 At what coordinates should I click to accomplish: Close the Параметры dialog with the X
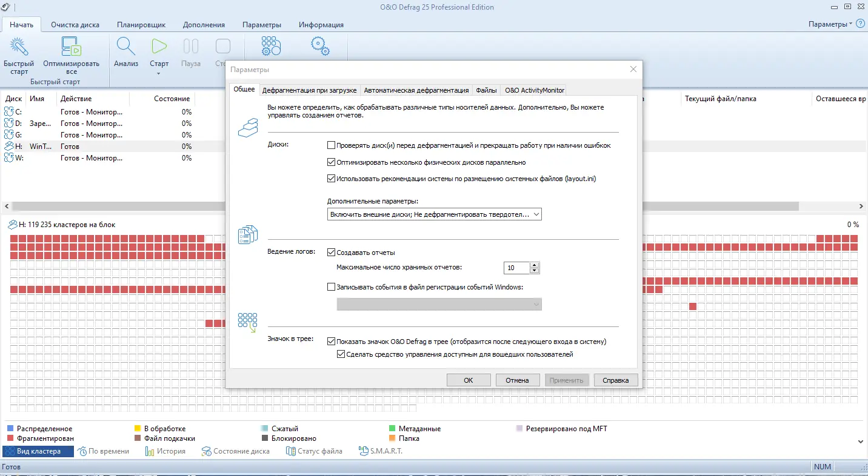tap(633, 69)
